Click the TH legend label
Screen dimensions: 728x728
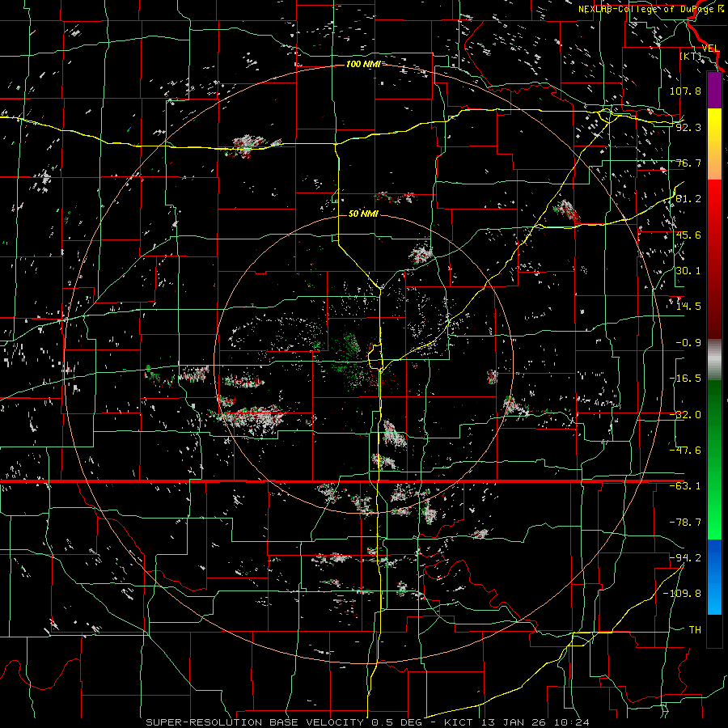(x=695, y=630)
